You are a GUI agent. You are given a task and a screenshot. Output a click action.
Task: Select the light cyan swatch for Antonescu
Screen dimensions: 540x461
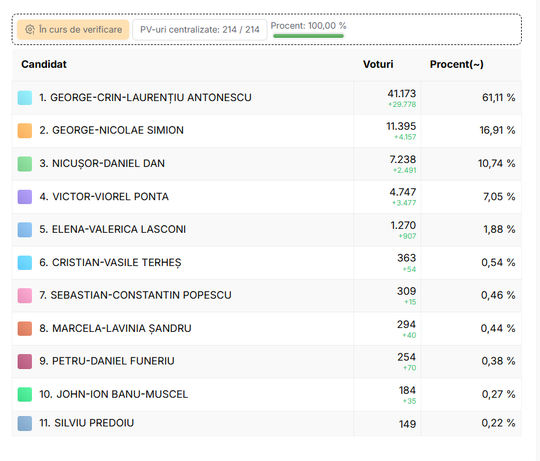tap(25, 98)
